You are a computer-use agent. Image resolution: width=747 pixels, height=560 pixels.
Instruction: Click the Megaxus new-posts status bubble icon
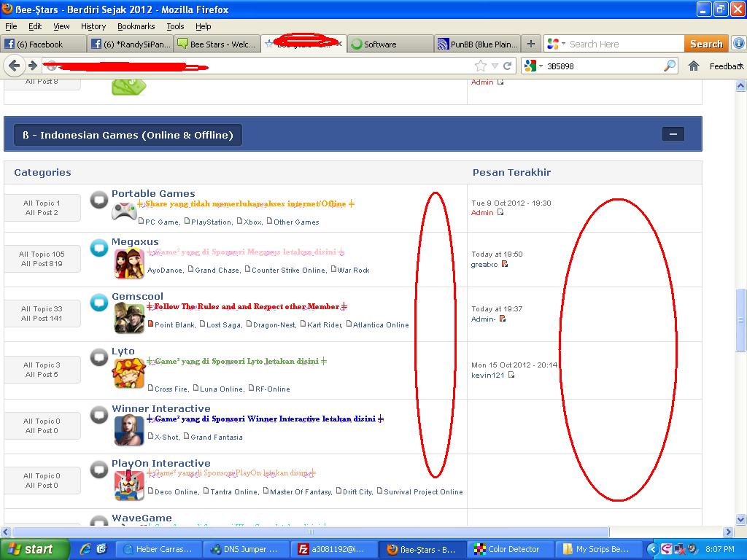[x=99, y=248]
